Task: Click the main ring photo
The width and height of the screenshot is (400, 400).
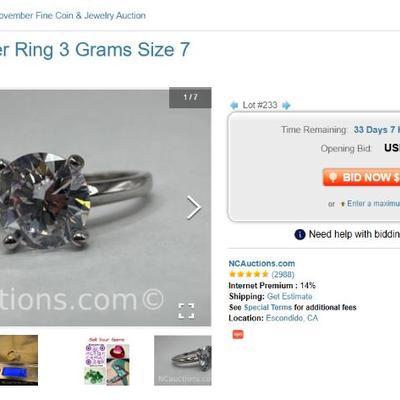Action: pos(105,208)
